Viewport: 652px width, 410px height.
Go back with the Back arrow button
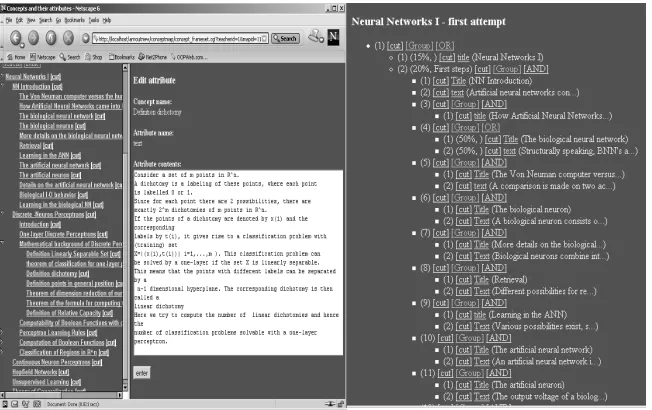16,38
